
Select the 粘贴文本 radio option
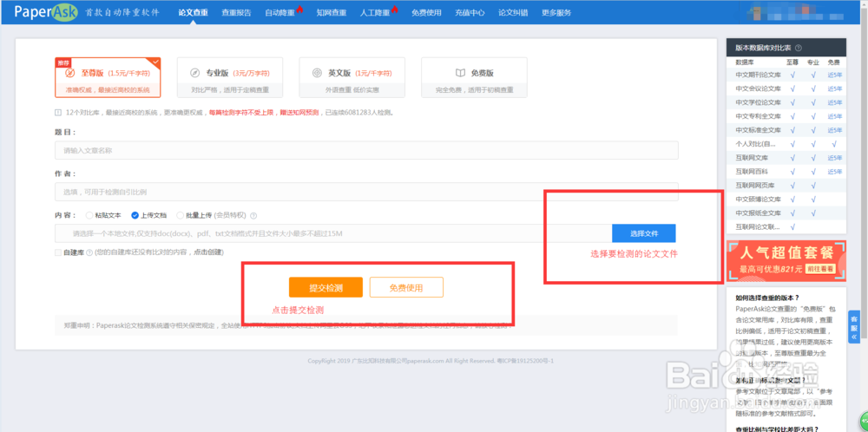click(89, 215)
